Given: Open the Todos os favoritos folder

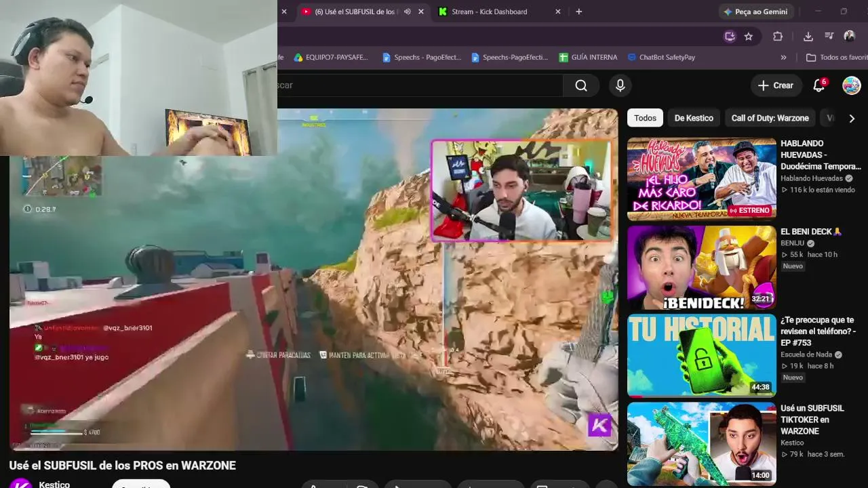Looking at the screenshot, I should click(x=837, y=58).
